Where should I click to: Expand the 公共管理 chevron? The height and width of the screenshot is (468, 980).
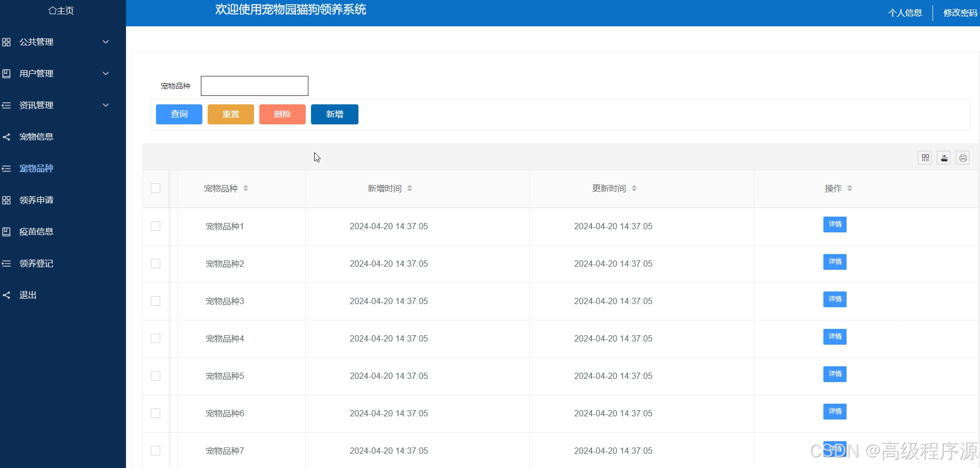coord(105,42)
